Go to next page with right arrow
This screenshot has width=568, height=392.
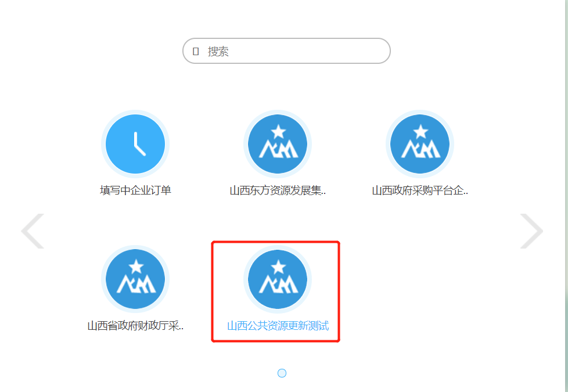pos(531,231)
